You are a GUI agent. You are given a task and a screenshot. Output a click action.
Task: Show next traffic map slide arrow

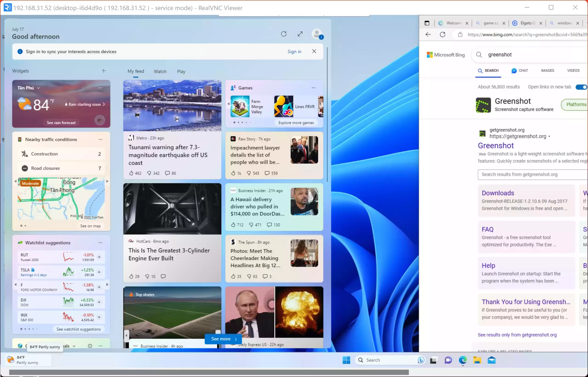pos(107,181)
